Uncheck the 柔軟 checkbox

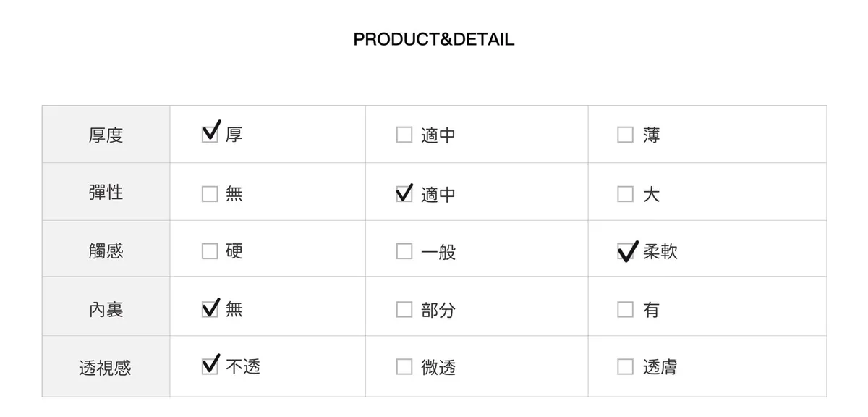(625, 252)
